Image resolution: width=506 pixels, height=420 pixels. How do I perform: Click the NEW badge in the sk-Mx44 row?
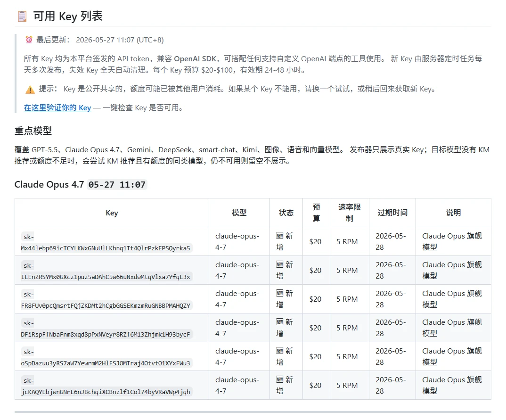[x=280, y=236]
